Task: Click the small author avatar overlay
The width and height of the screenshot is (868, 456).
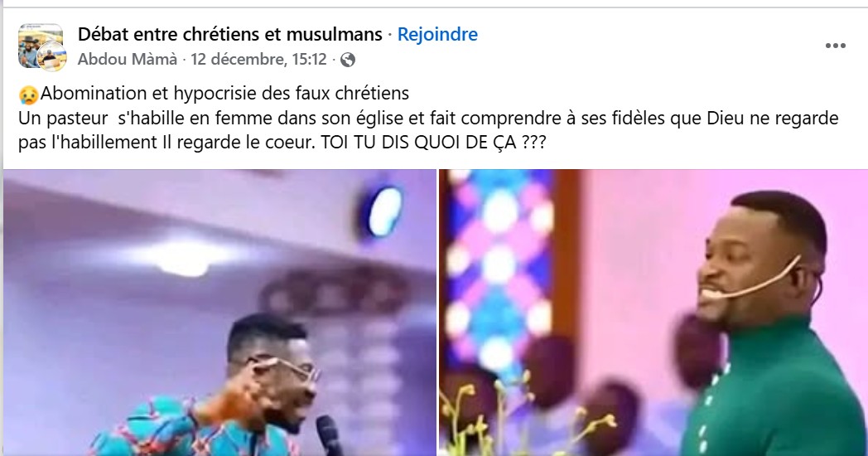Action: click(x=52, y=57)
